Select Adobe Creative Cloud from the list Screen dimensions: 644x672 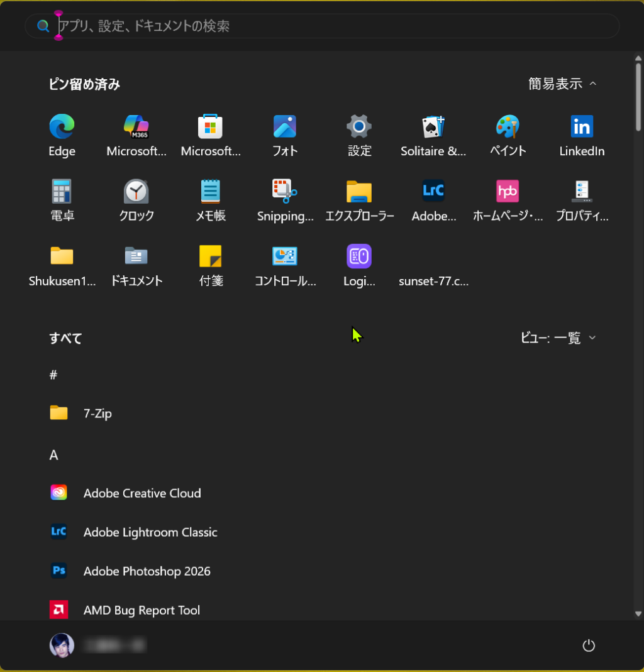[142, 493]
